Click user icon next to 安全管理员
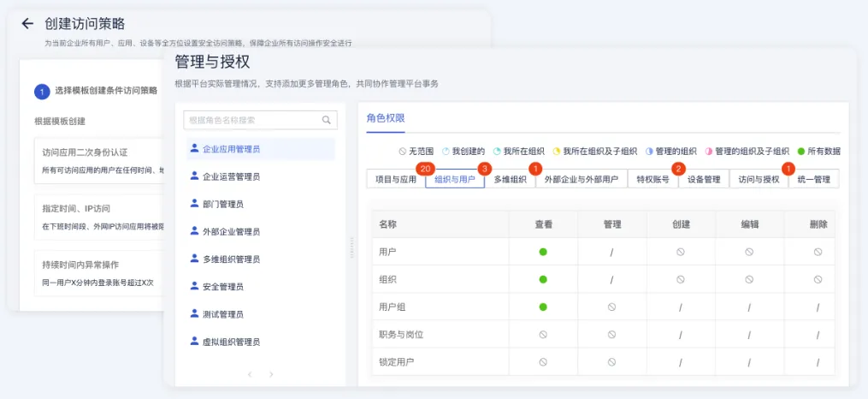The height and width of the screenshot is (399, 868). 194,286
